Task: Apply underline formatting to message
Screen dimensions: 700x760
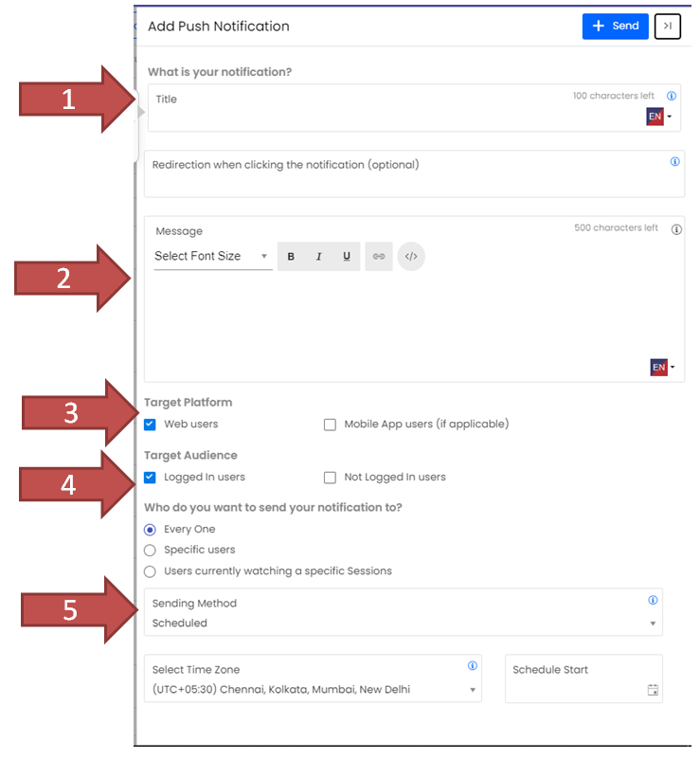Action: [347, 257]
